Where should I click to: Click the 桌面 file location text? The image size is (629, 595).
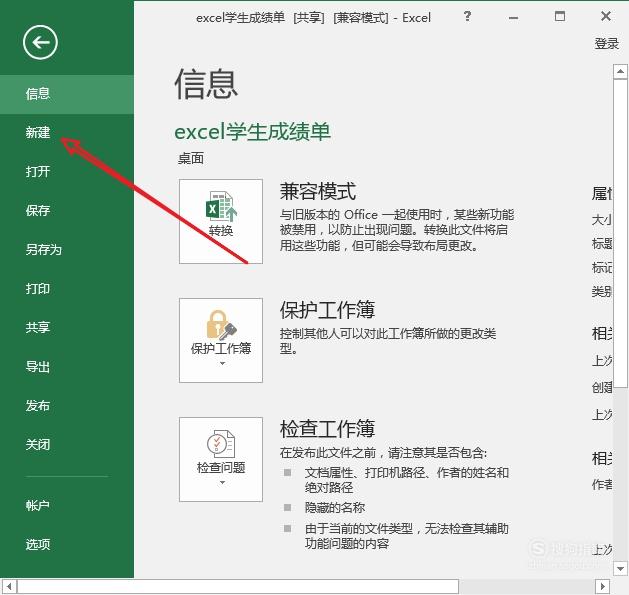(x=191, y=158)
